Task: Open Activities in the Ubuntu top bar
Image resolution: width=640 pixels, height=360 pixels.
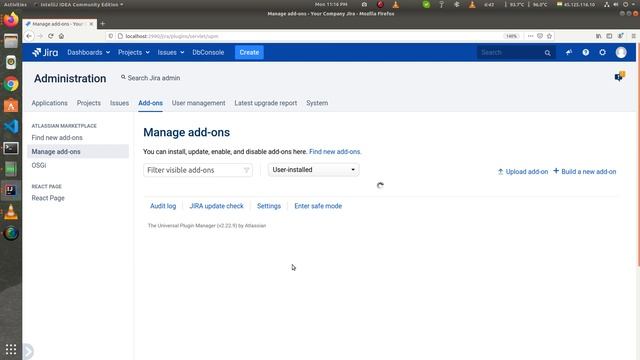Action: pyautogui.click(x=16, y=4)
